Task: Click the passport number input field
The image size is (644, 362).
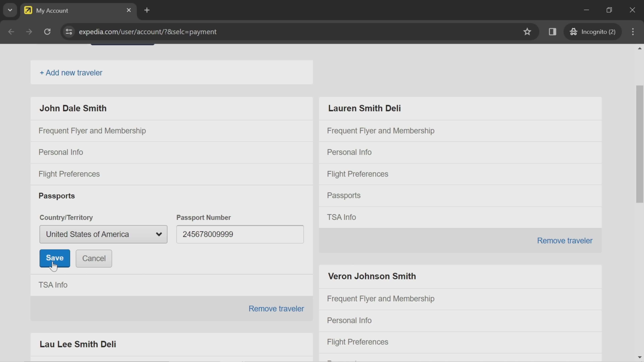Action: [x=241, y=235]
